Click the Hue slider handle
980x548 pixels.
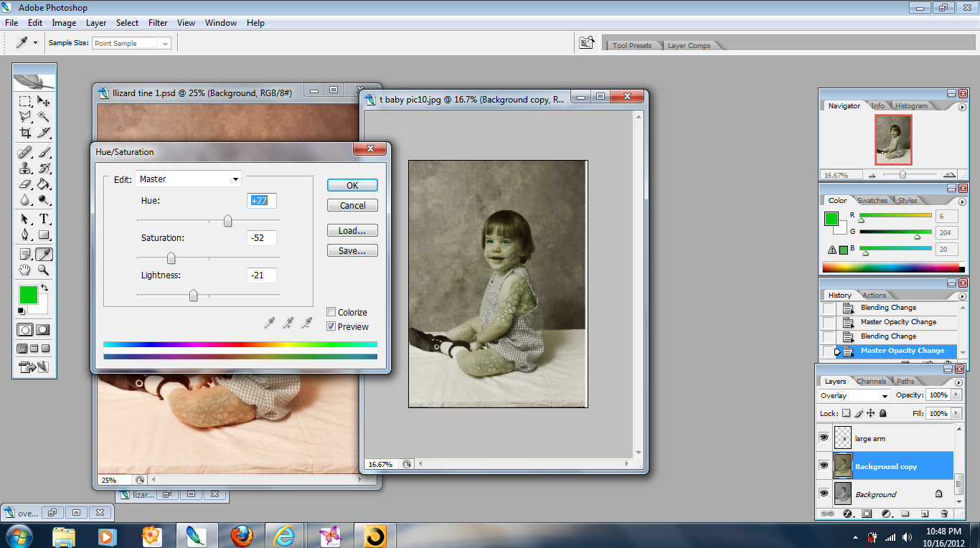tap(227, 221)
